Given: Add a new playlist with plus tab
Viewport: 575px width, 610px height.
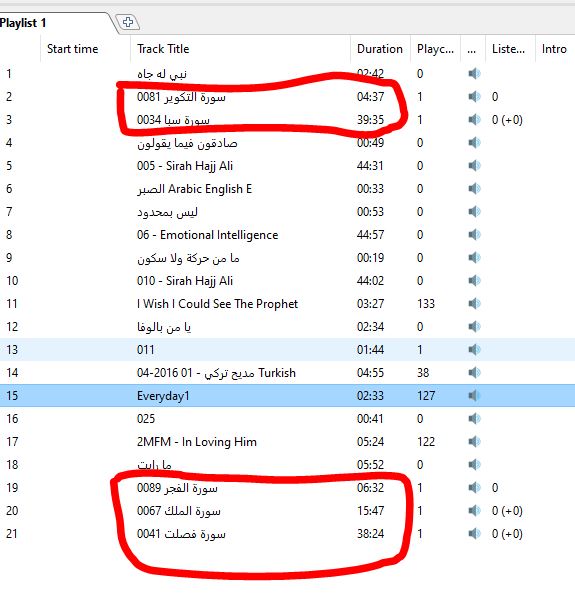Looking at the screenshot, I should [x=128, y=22].
